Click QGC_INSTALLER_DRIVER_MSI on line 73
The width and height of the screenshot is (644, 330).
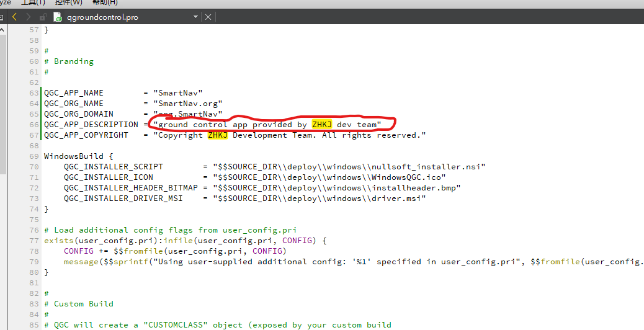(x=123, y=198)
